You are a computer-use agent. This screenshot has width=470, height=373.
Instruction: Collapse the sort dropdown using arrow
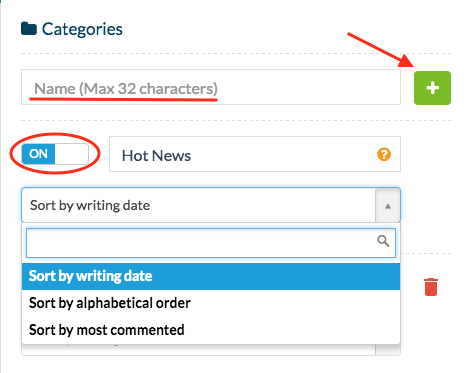pyautogui.click(x=388, y=206)
